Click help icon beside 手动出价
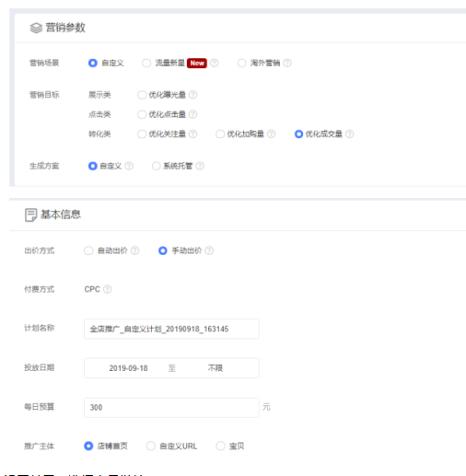The height and width of the screenshot is (476, 466). click(x=209, y=250)
